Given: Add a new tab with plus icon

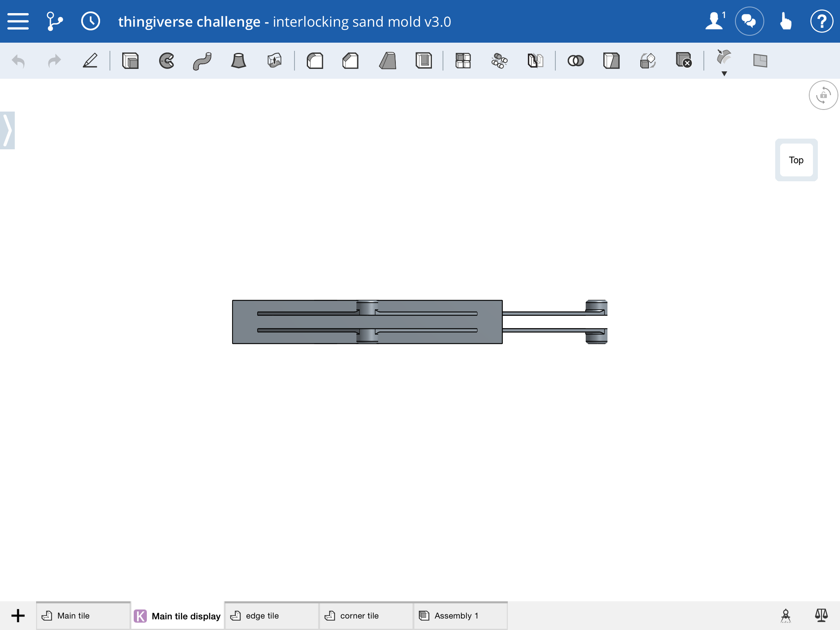Looking at the screenshot, I should [18, 616].
